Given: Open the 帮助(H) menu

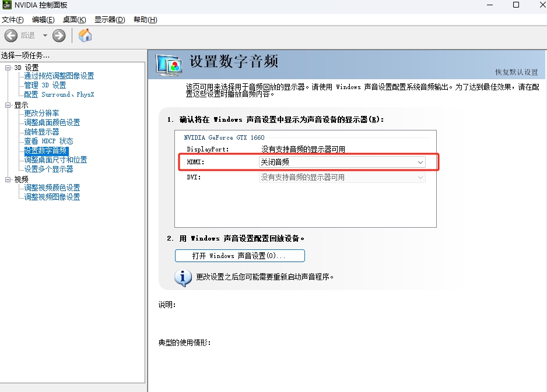Looking at the screenshot, I should (x=145, y=20).
